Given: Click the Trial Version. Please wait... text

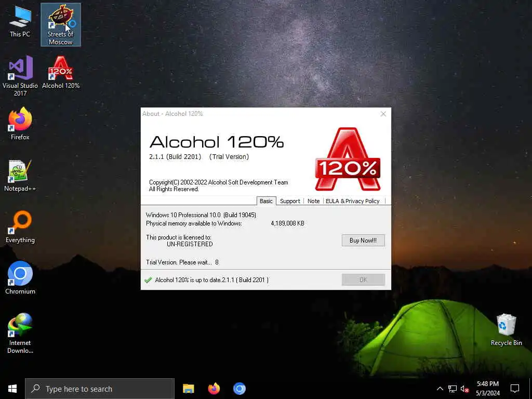Looking at the screenshot, I should [179, 262].
